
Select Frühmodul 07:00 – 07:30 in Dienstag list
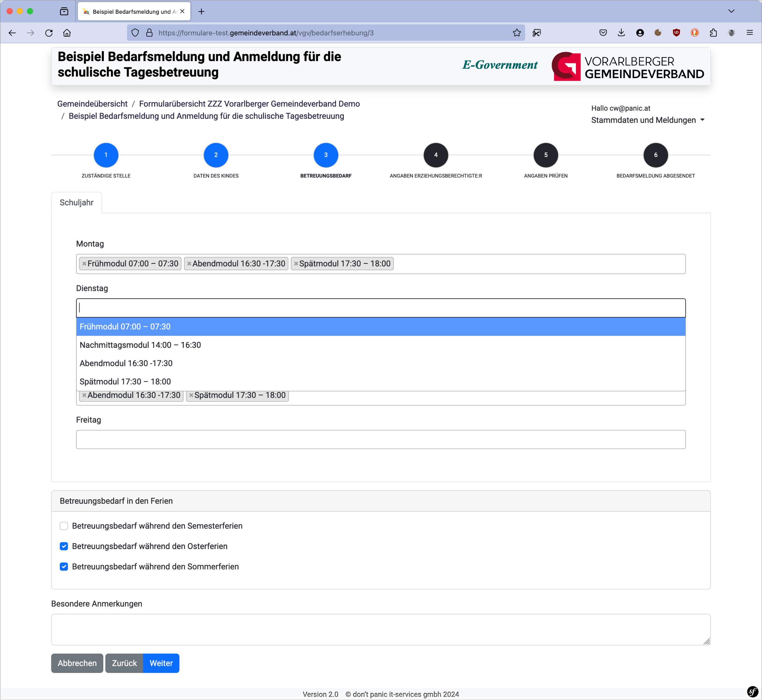(x=381, y=327)
